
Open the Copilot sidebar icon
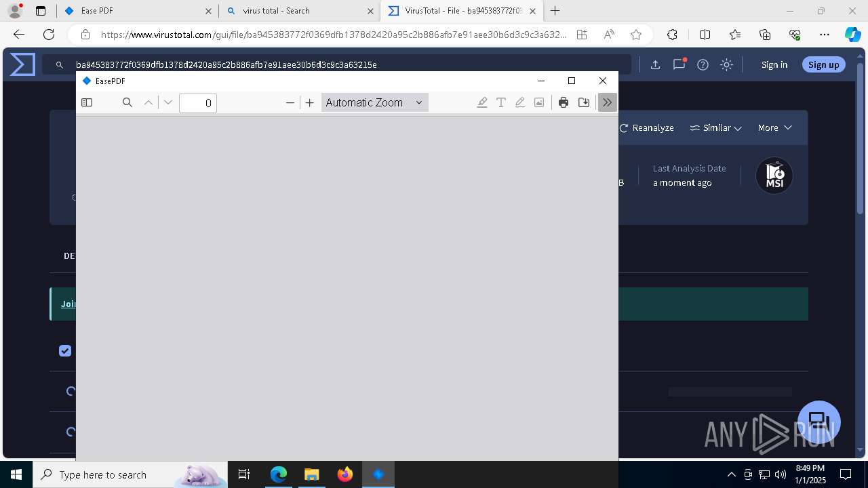[x=852, y=35]
